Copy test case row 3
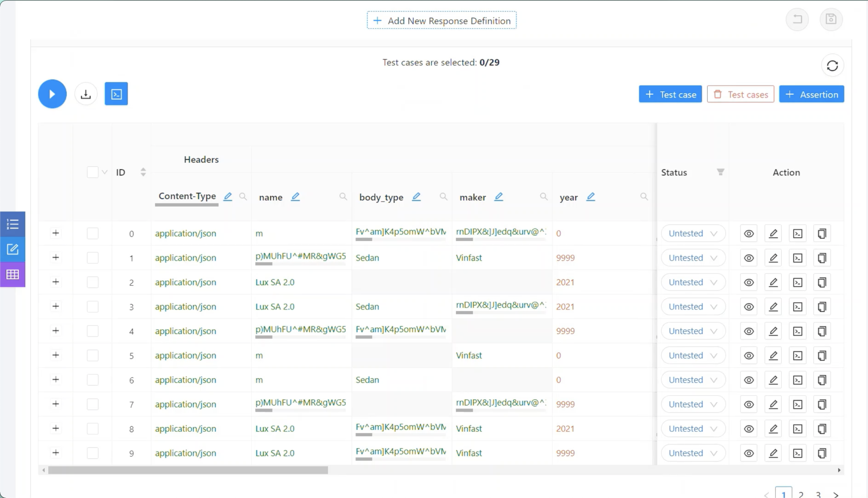 [822, 307]
